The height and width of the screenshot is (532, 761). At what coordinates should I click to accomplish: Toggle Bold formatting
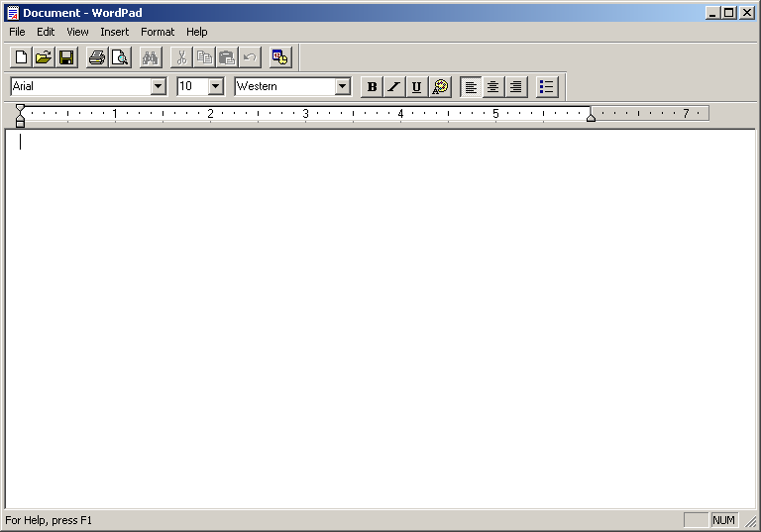pos(372,87)
